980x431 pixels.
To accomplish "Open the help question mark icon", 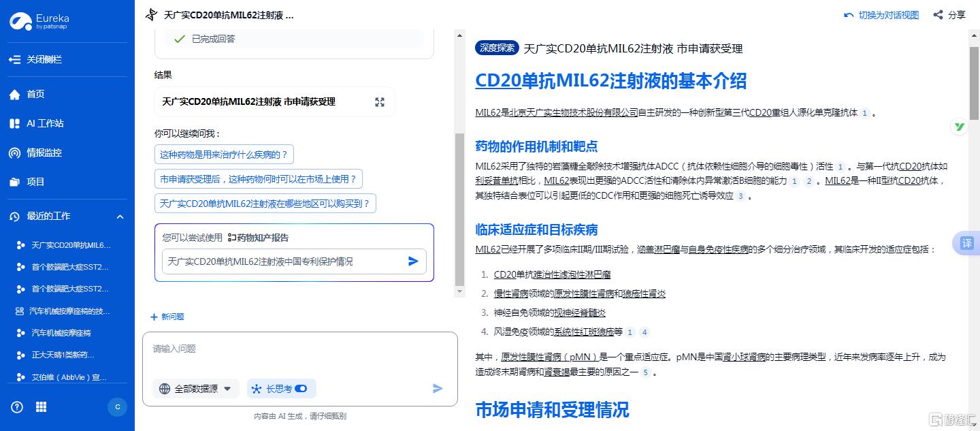I will (17, 406).
